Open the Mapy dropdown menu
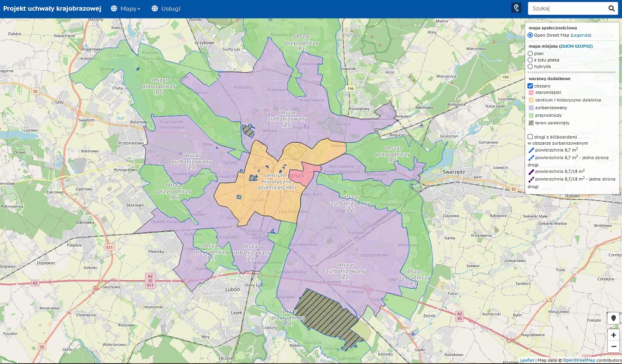 coord(130,9)
